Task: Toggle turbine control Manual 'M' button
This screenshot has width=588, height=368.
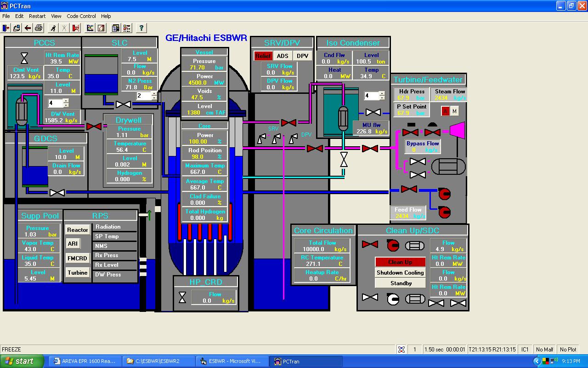Action: (454, 111)
